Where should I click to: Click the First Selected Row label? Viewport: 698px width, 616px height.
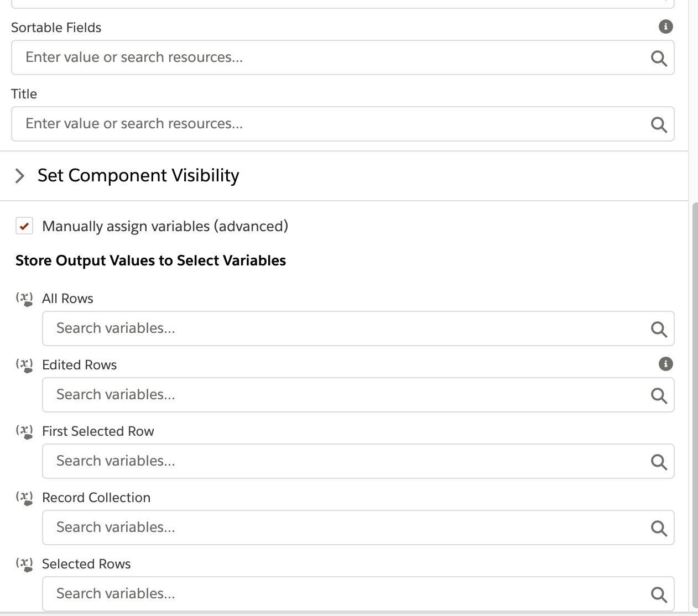point(98,431)
